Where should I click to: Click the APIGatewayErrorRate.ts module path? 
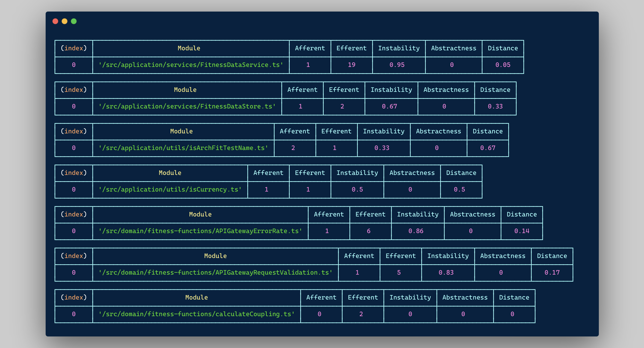click(200, 231)
